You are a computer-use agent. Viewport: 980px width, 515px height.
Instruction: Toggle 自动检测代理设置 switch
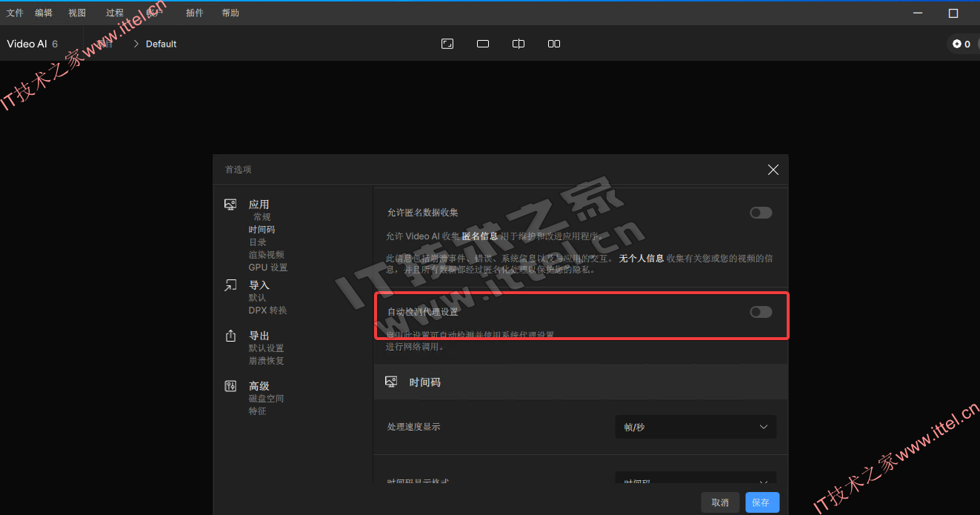coord(761,312)
